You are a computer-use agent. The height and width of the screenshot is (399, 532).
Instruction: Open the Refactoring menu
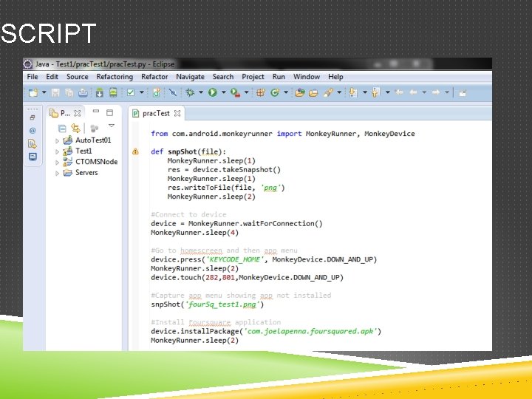tap(115, 77)
